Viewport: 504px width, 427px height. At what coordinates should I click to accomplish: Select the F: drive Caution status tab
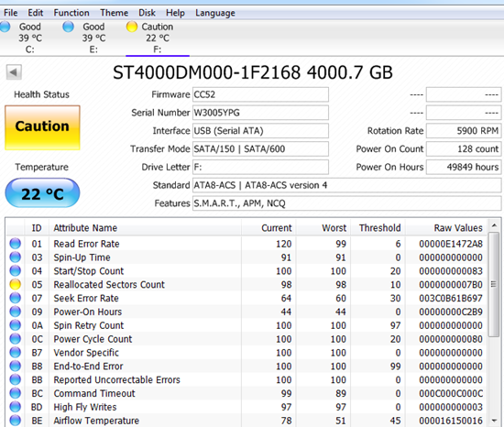[158, 38]
